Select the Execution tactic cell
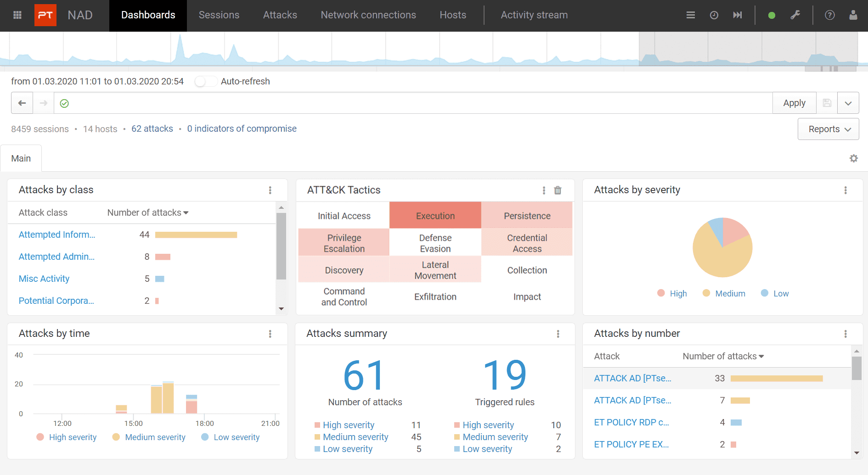Screen dimensions: 868x475 [x=435, y=216]
